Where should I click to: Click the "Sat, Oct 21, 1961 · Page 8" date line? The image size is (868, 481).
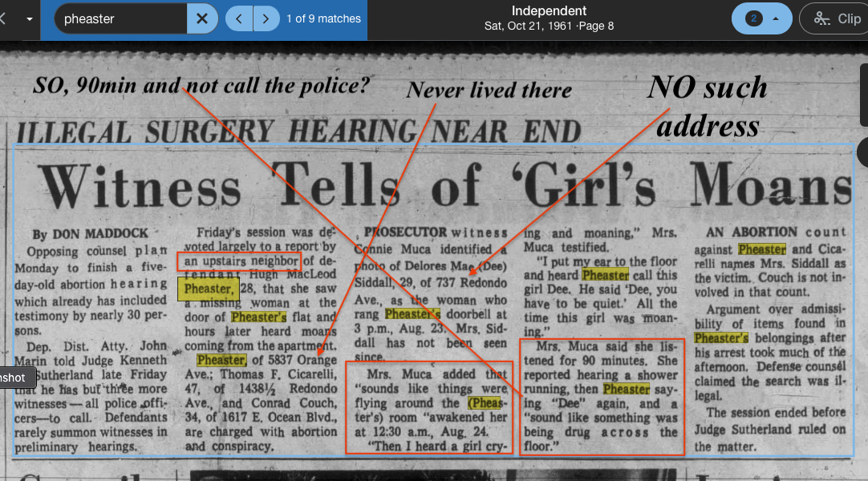549,26
